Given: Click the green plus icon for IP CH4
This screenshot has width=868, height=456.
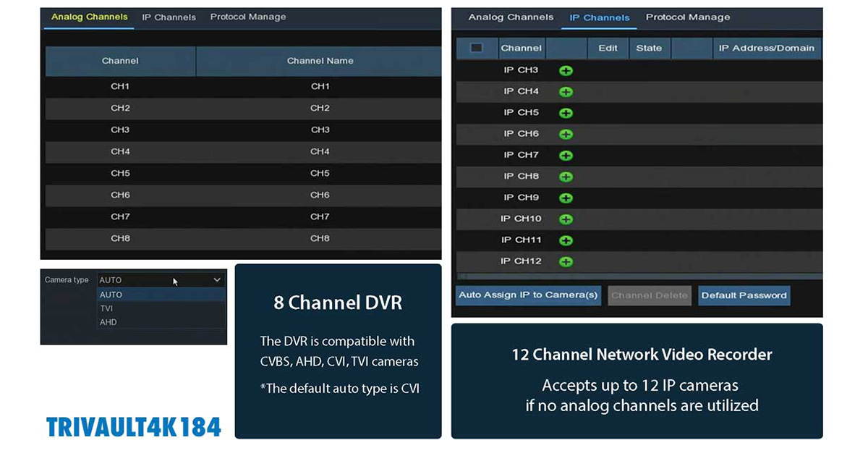Looking at the screenshot, I should (566, 91).
